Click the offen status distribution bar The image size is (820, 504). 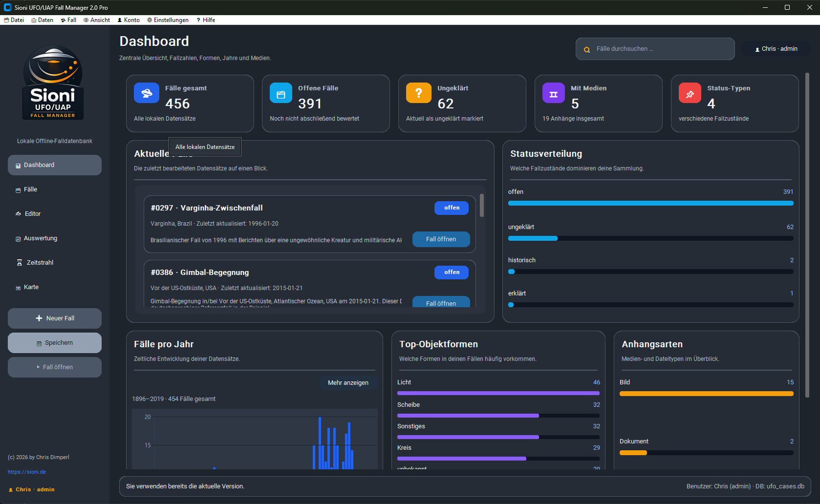tap(650, 203)
